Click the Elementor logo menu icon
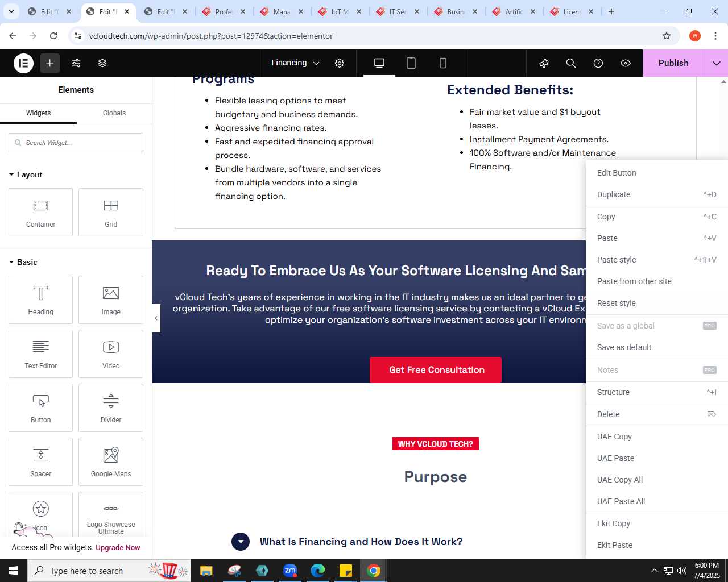Image resolution: width=728 pixels, height=582 pixels. tap(24, 63)
